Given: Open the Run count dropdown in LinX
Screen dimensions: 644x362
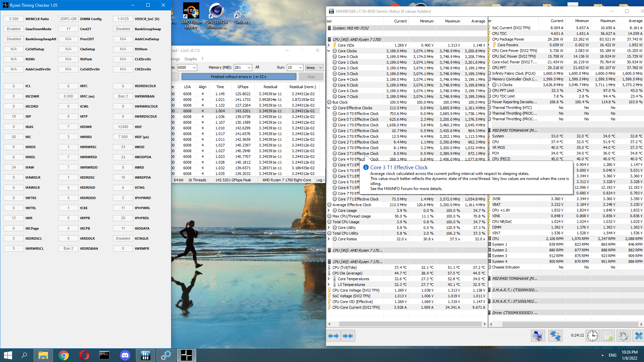Looking at the screenshot, I should click(x=300, y=67).
